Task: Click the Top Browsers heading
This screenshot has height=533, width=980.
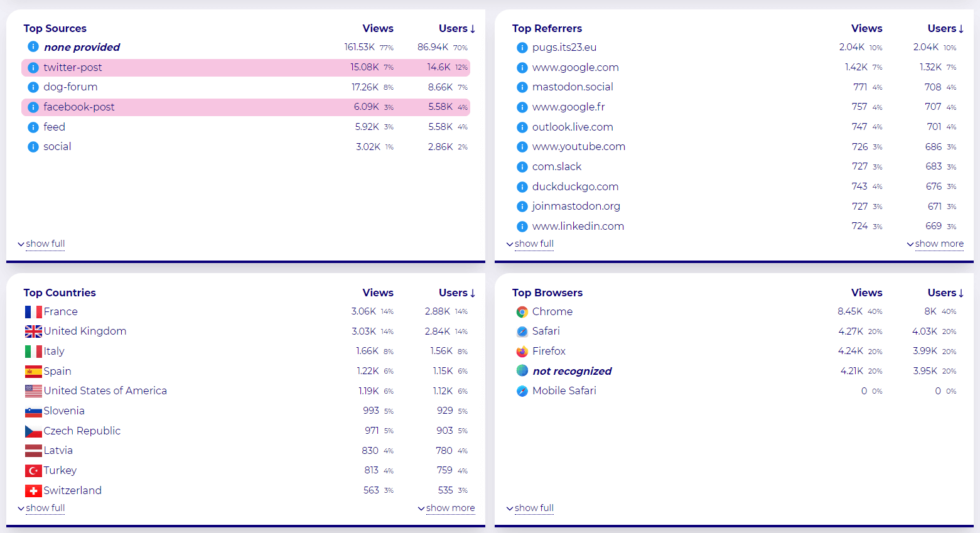Action: pyautogui.click(x=547, y=293)
